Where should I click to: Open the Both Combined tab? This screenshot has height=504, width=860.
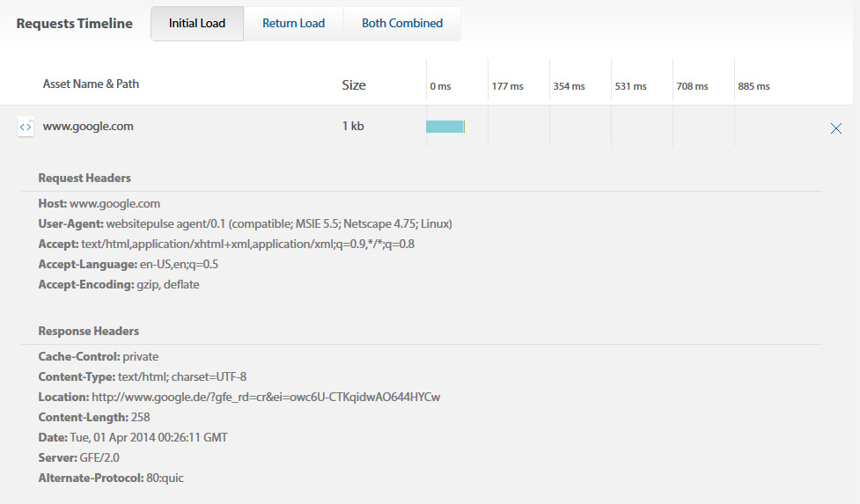coord(402,24)
